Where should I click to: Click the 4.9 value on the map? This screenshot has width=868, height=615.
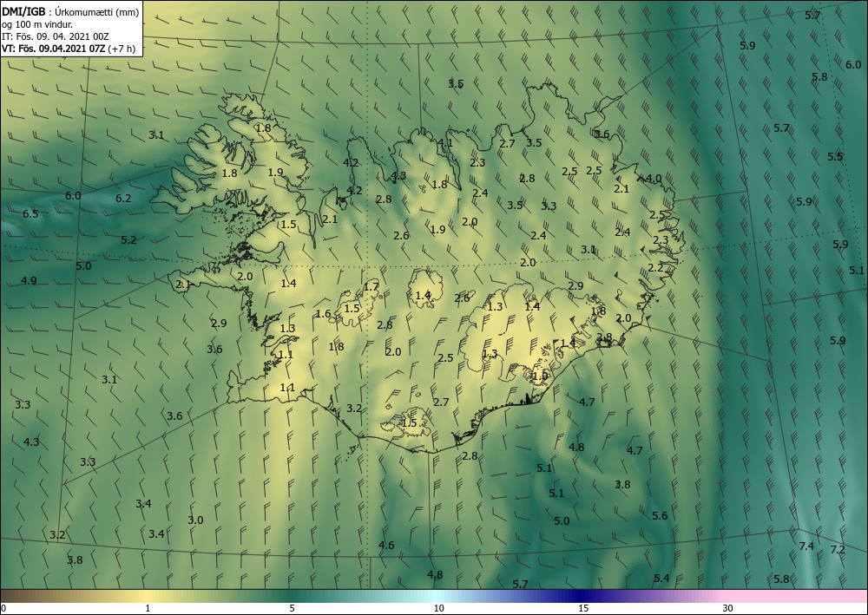pos(29,280)
